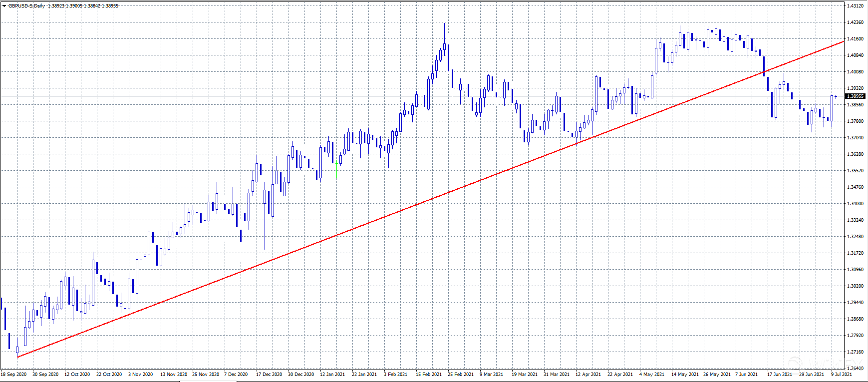
Task: Click the 1.43120 price scale label
Action: pyautogui.click(x=855, y=6)
